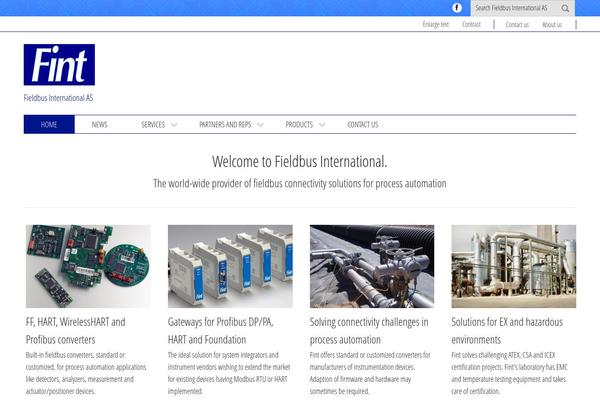Click the Fint solves challenging ATEX text

coord(509,373)
